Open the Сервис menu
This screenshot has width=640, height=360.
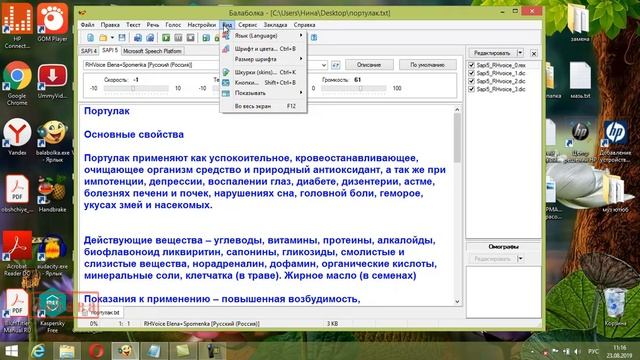pos(247,25)
